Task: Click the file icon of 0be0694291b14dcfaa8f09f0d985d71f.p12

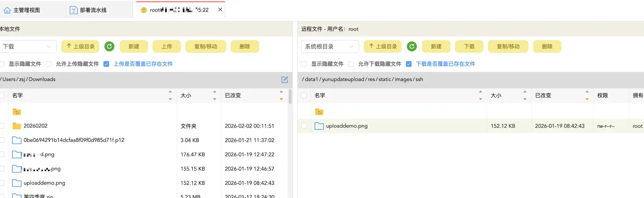Action: pyautogui.click(x=17, y=140)
